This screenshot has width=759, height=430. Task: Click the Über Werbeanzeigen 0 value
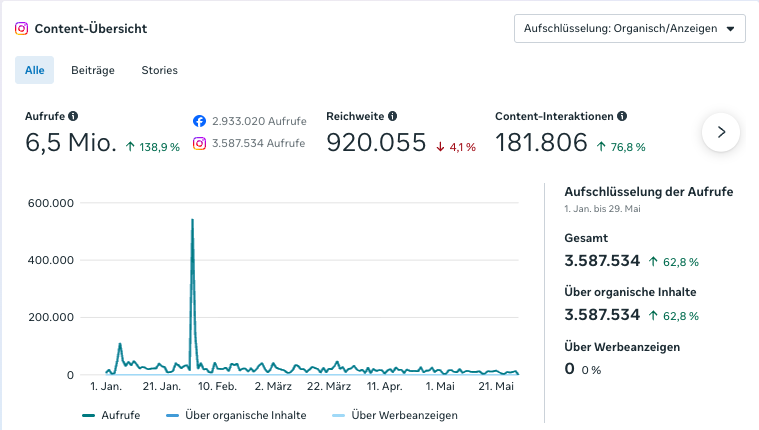pos(569,369)
